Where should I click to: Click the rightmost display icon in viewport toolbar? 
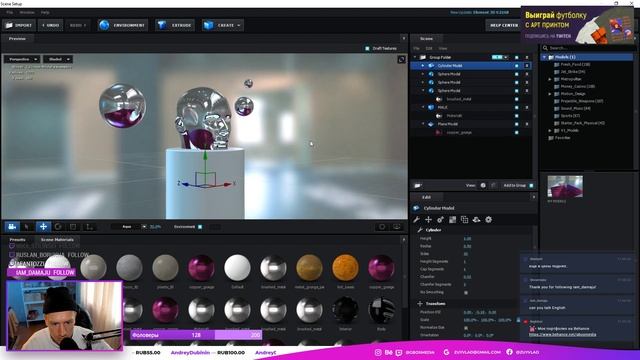tap(396, 227)
